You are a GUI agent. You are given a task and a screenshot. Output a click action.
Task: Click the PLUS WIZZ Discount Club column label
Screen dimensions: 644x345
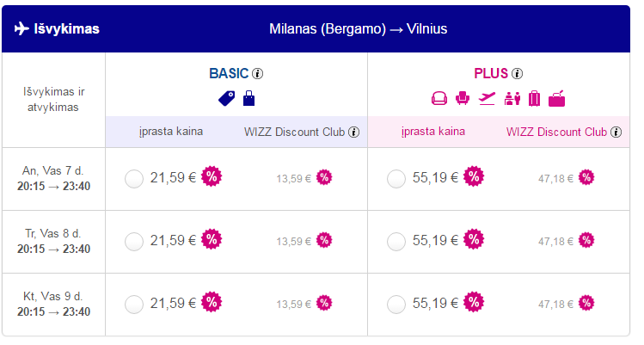(556, 132)
